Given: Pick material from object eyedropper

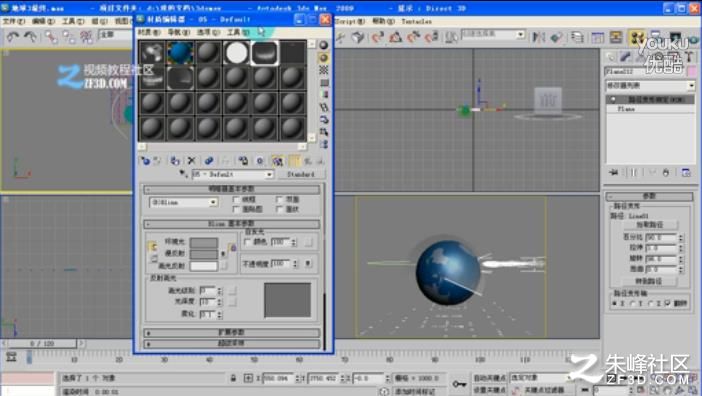Looking at the screenshot, I should (184, 174).
